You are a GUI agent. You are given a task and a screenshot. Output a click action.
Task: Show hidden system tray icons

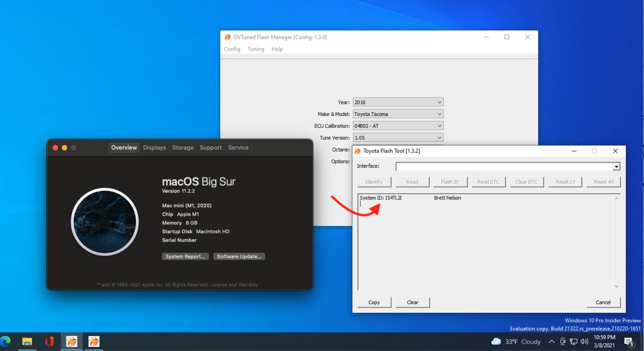click(552, 341)
